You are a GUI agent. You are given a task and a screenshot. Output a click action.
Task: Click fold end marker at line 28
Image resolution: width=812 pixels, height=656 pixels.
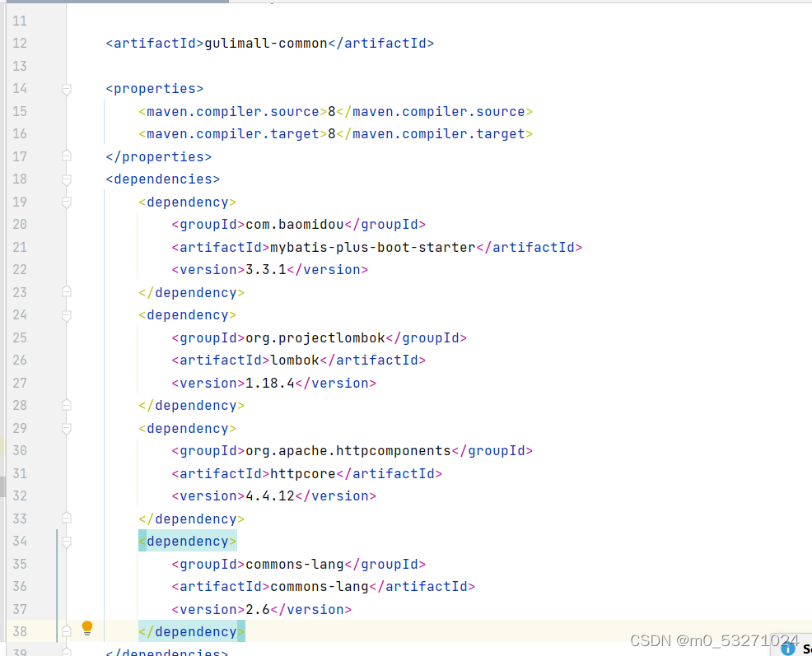coord(66,404)
